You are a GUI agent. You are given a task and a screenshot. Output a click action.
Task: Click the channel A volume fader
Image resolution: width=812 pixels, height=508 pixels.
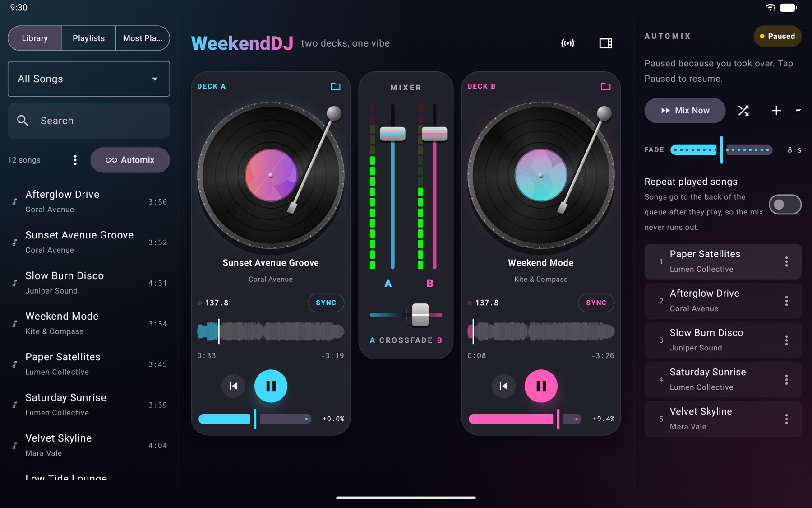[392, 134]
